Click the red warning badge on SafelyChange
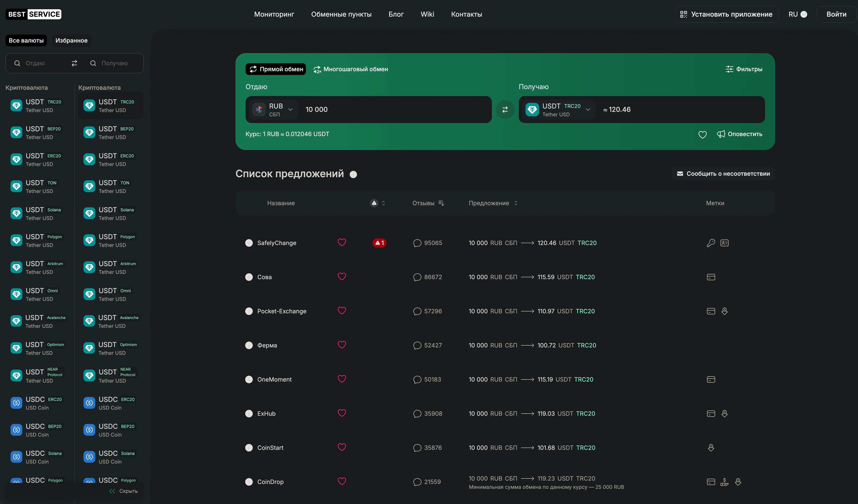Screen dimensions: 858x504 [x=379, y=243]
